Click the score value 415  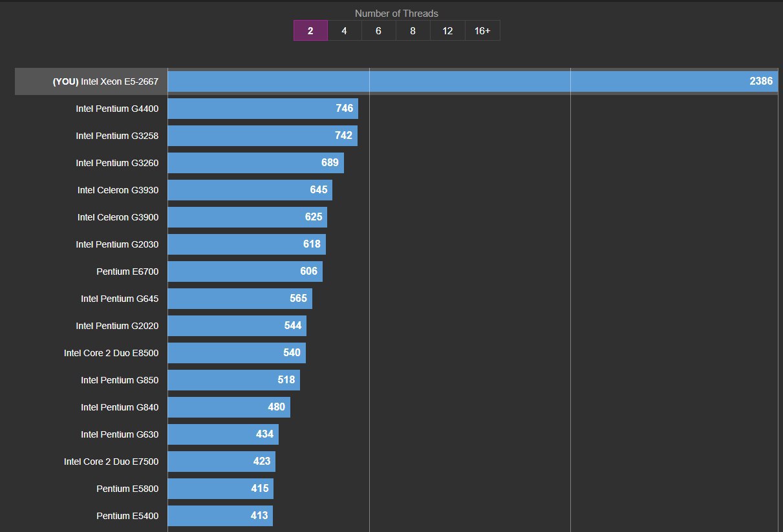click(260, 489)
